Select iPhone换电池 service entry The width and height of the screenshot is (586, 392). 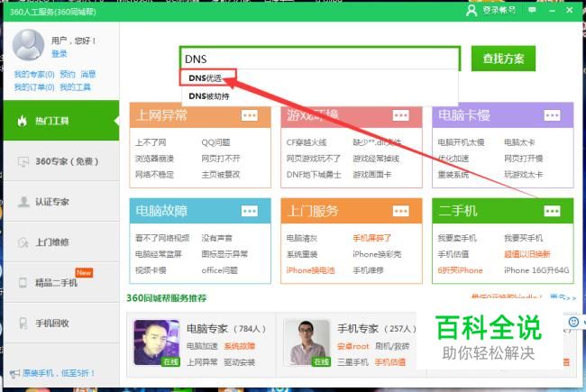(310, 270)
